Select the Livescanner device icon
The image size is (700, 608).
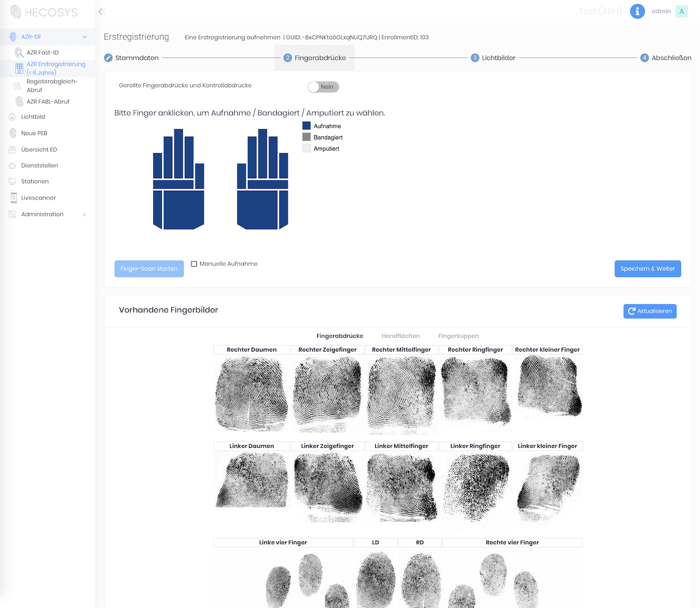tap(14, 198)
